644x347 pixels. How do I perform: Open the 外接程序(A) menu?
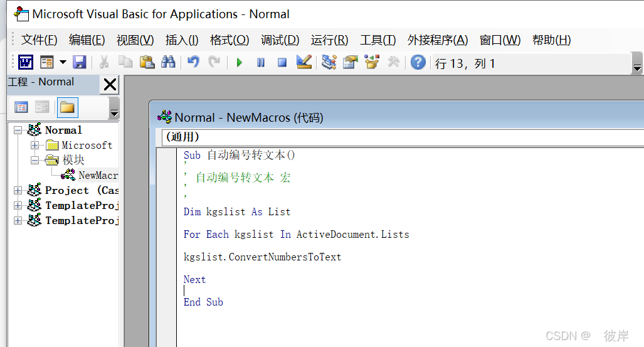coord(438,40)
